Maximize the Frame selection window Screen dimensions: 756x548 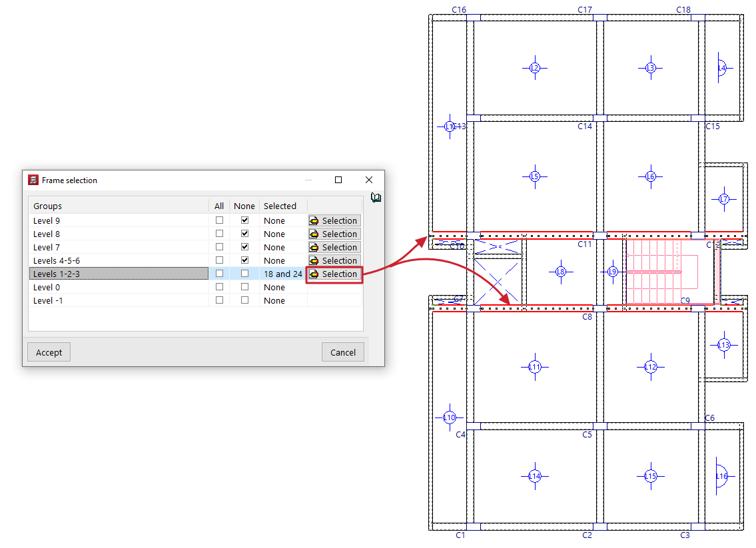tap(338, 180)
